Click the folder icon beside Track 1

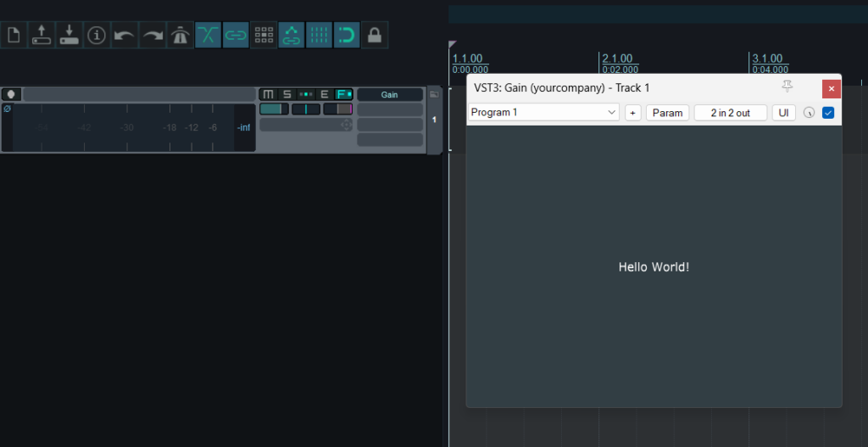coord(434,94)
